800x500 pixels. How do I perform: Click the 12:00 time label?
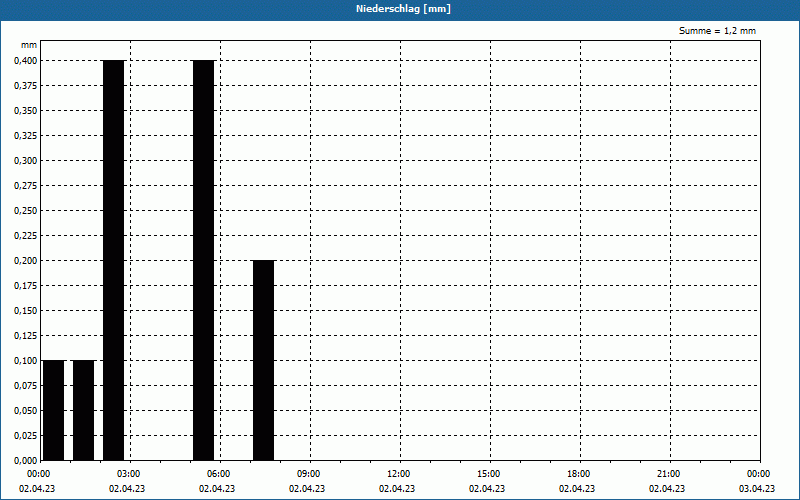point(398,474)
